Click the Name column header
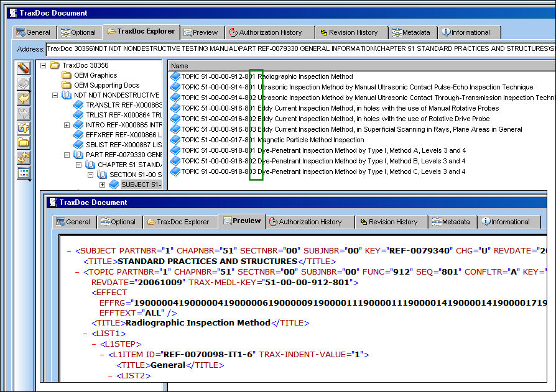Image resolution: width=556 pixels, height=392 pixels. (x=361, y=66)
